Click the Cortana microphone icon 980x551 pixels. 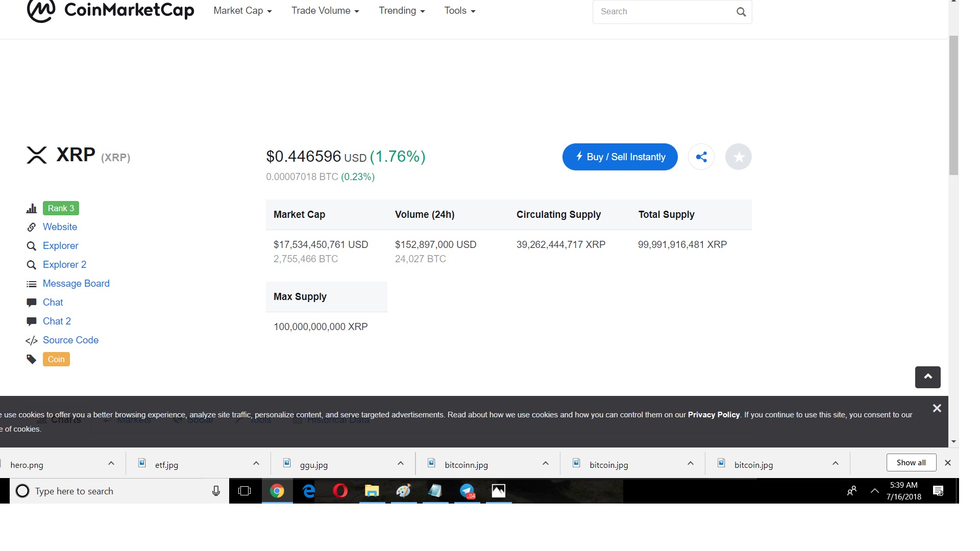point(216,491)
